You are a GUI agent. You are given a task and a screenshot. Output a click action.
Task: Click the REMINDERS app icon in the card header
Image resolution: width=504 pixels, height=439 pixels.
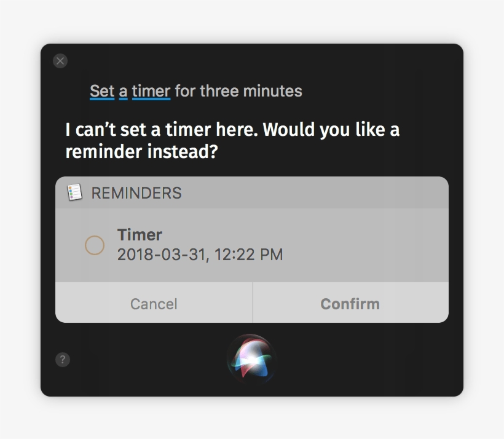pyautogui.click(x=76, y=192)
